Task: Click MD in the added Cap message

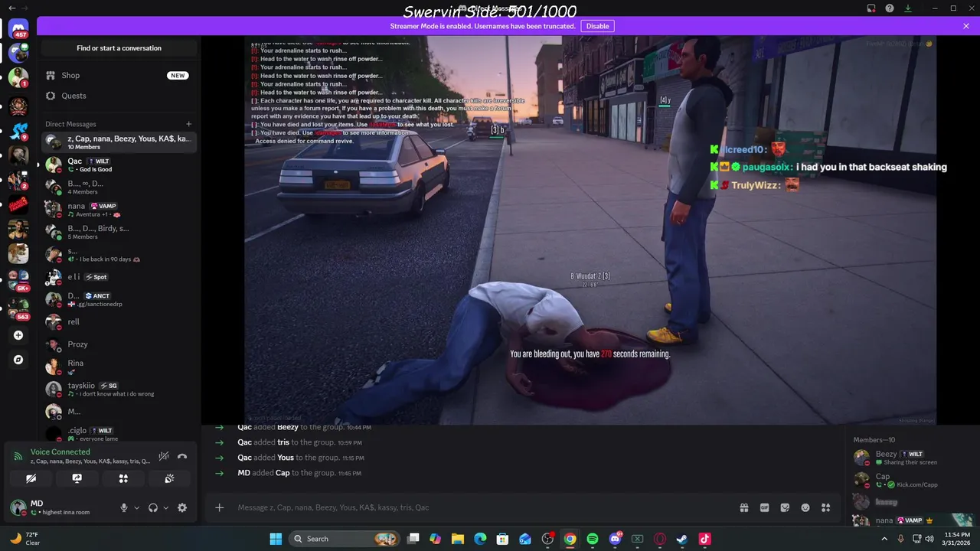Action: pyautogui.click(x=243, y=473)
